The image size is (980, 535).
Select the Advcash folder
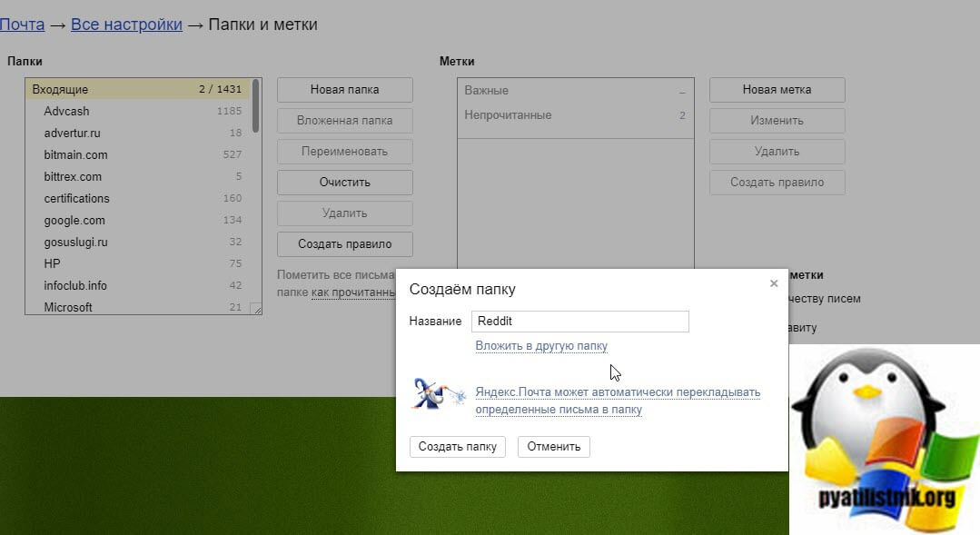[67, 112]
